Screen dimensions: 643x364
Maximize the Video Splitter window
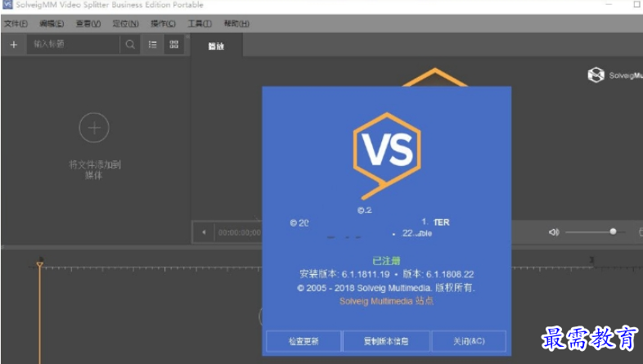coord(636,5)
